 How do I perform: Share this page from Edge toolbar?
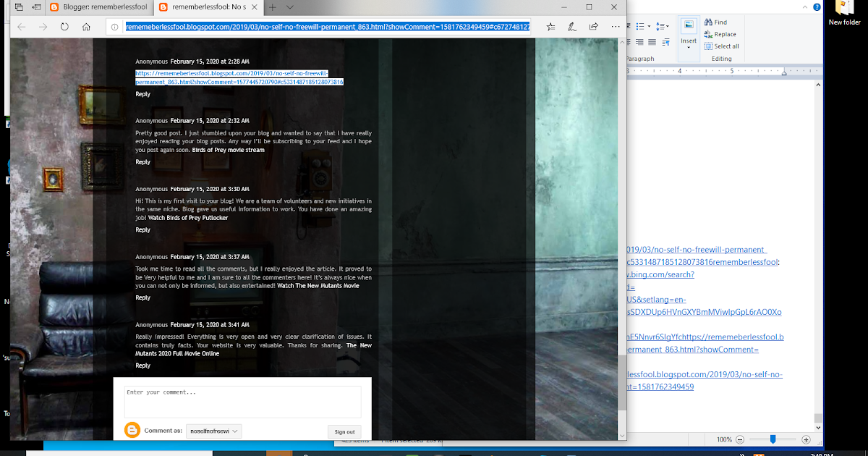pyautogui.click(x=593, y=27)
